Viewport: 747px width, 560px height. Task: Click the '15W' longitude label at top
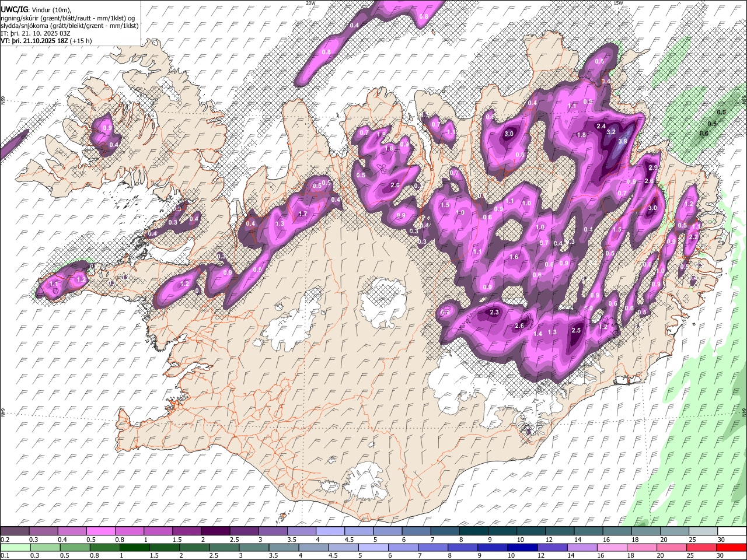click(x=618, y=3)
